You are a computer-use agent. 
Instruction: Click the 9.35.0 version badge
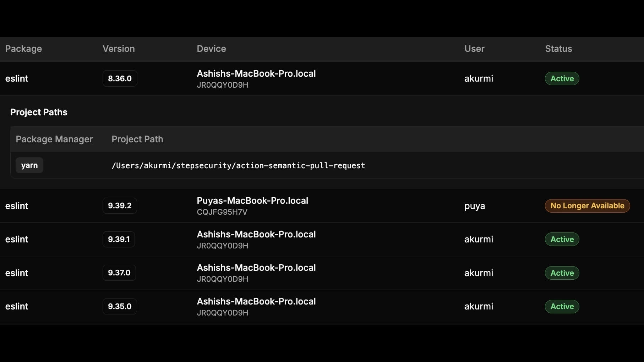(x=120, y=306)
